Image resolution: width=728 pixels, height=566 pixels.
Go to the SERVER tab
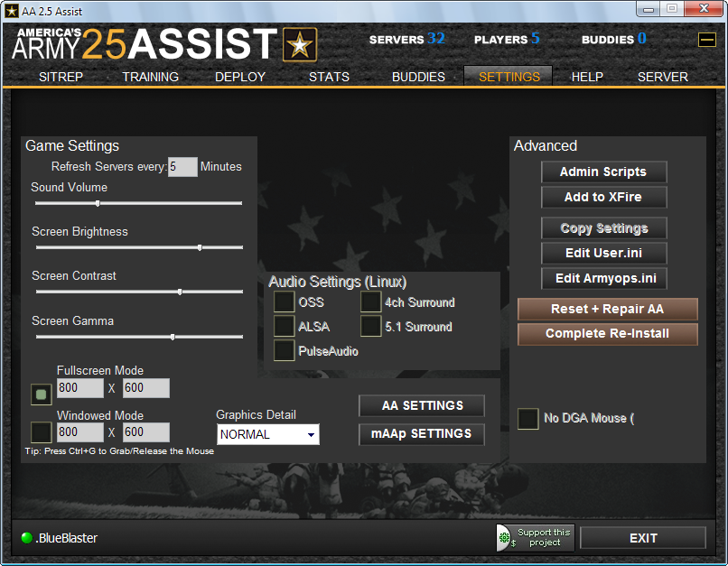tap(663, 77)
